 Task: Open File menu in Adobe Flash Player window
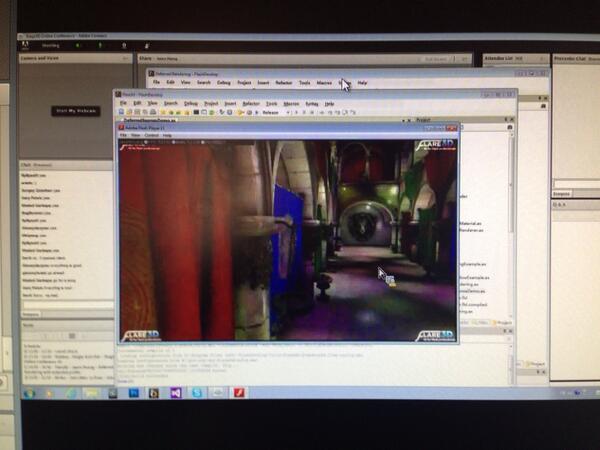click(123, 135)
